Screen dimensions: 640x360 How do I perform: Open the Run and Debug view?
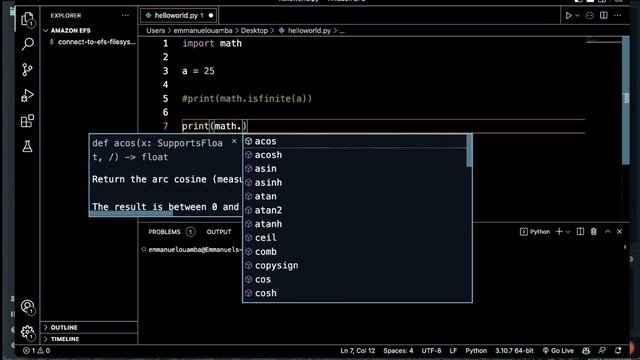coord(27,95)
